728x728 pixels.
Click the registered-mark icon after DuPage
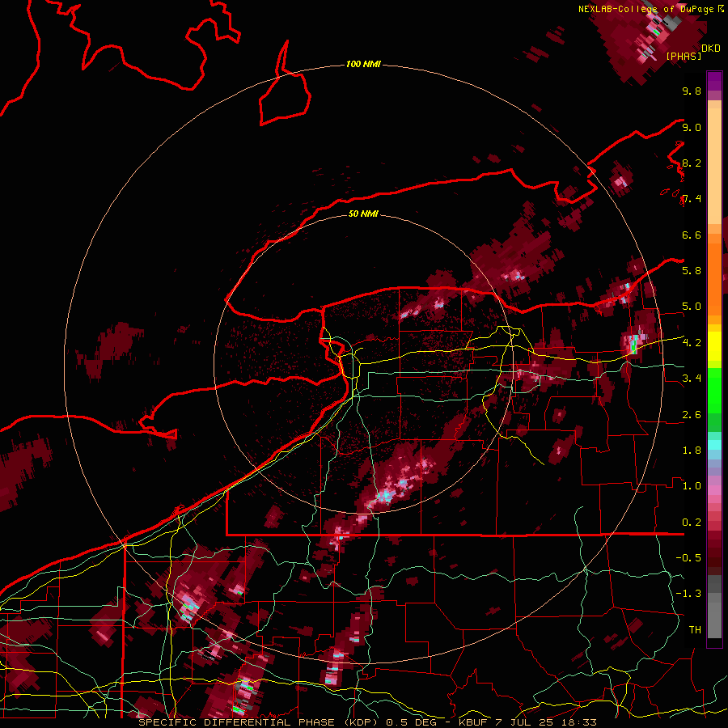coord(721,8)
